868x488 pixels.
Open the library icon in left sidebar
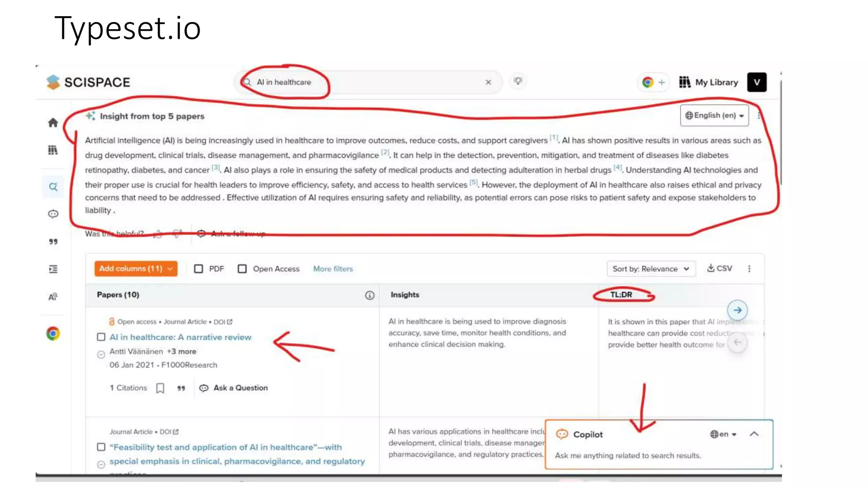click(53, 150)
